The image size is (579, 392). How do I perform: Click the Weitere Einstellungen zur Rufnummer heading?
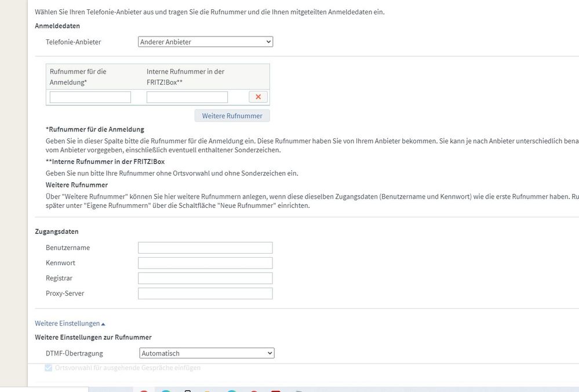click(93, 338)
